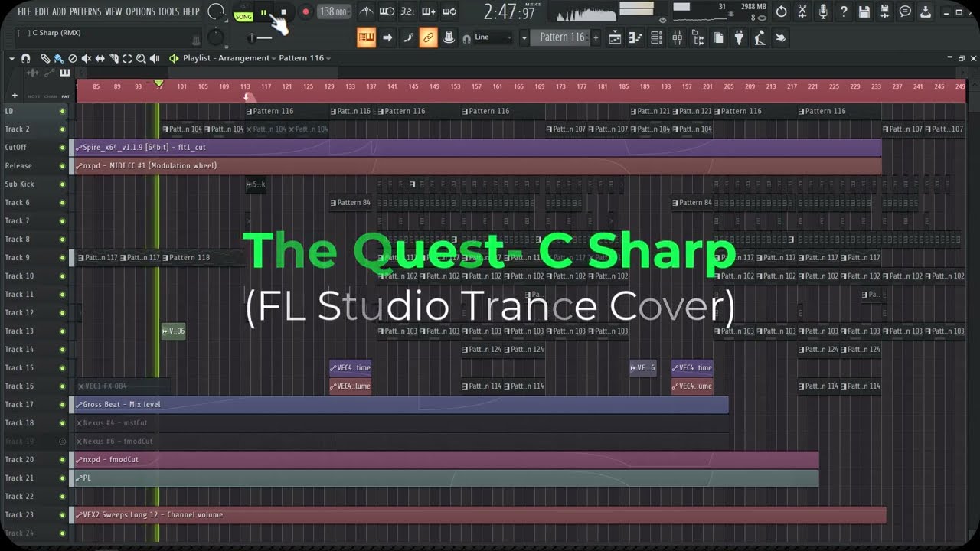Toggle typing keyboard to piano icon

(x=367, y=37)
